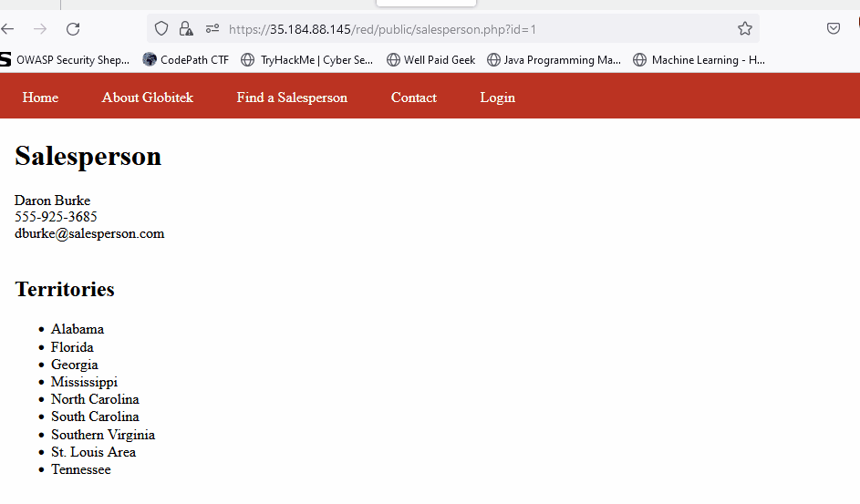Image resolution: width=860 pixels, height=504 pixels.
Task: Select the Southern Virginia territory entry
Action: (x=103, y=435)
